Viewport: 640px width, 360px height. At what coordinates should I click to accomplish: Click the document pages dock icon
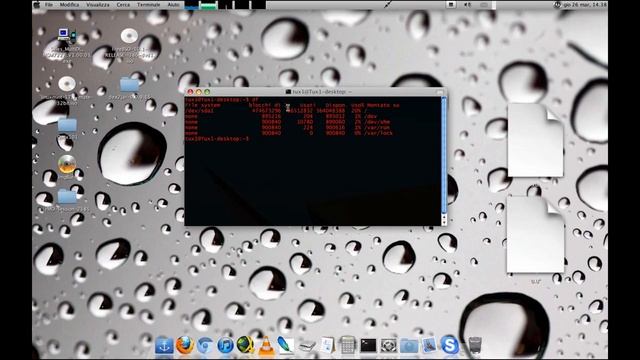pyautogui.click(x=327, y=345)
